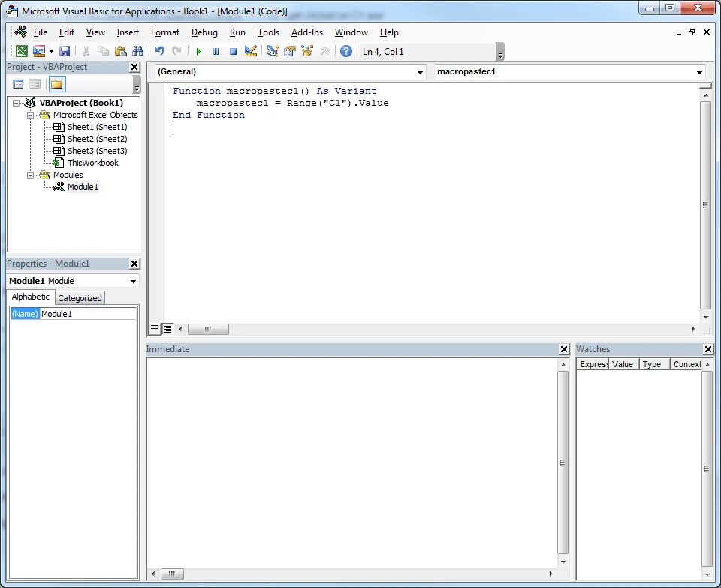Click the toolbar options overflow arrow
Image resolution: width=721 pixels, height=588 pixels.
(x=501, y=52)
